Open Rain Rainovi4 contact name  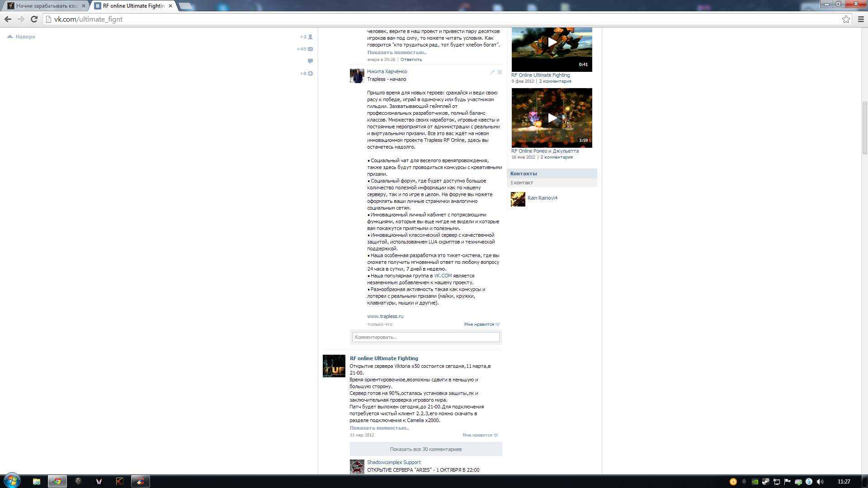point(542,198)
